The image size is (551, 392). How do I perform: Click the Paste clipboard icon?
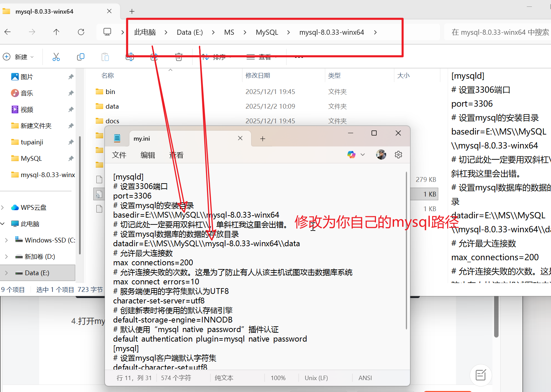105,57
